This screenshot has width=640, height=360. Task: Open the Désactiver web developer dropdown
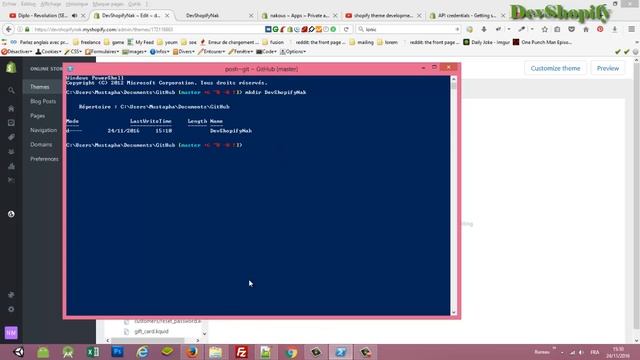click(17, 52)
